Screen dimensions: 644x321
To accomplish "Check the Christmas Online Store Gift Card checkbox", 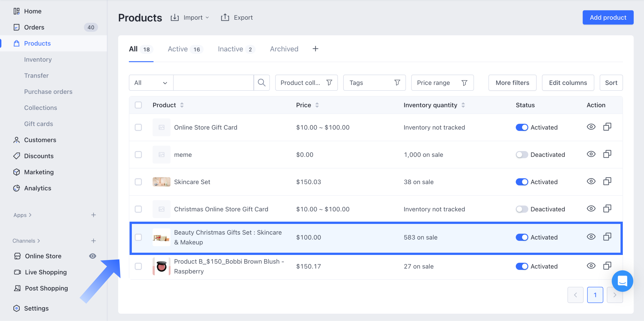I will pyautogui.click(x=138, y=209).
